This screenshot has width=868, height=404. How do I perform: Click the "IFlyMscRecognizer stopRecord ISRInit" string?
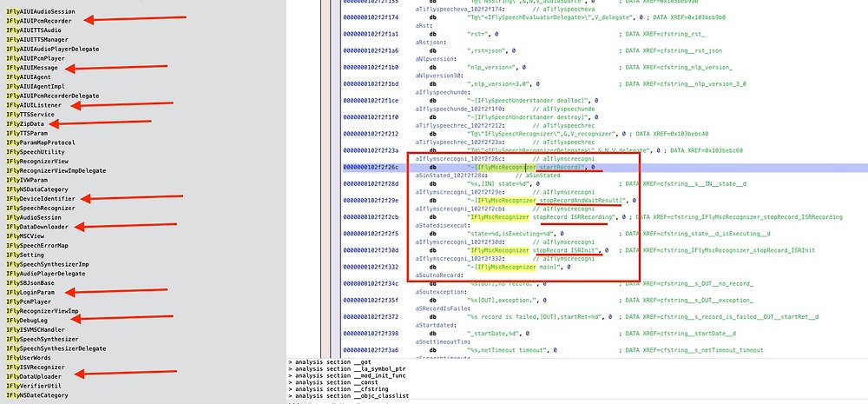[x=534, y=250]
